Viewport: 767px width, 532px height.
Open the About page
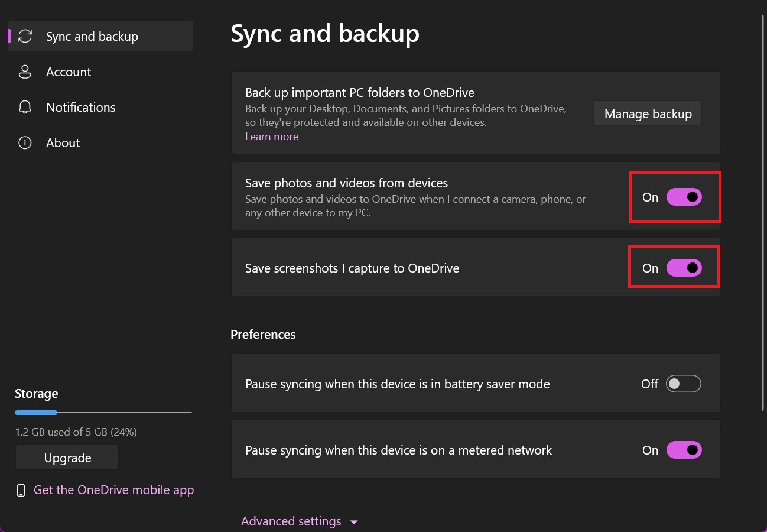(x=63, y=143)
